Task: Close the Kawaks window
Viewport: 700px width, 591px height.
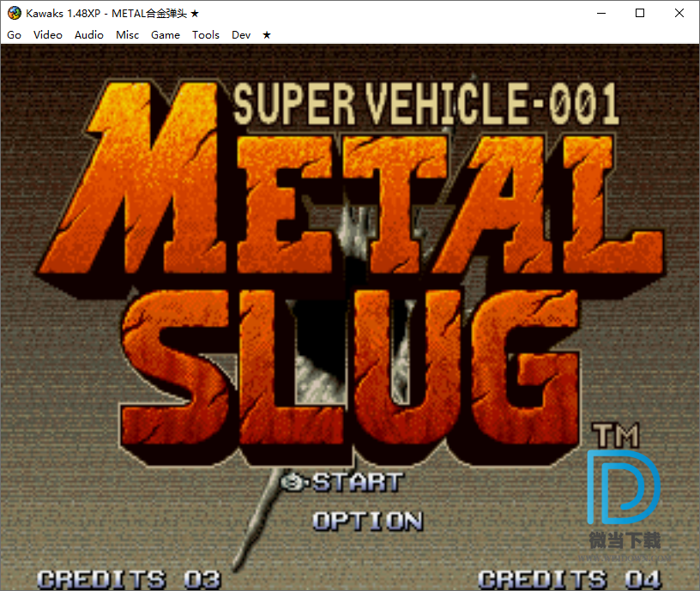Action: click(x=679, y=14)
